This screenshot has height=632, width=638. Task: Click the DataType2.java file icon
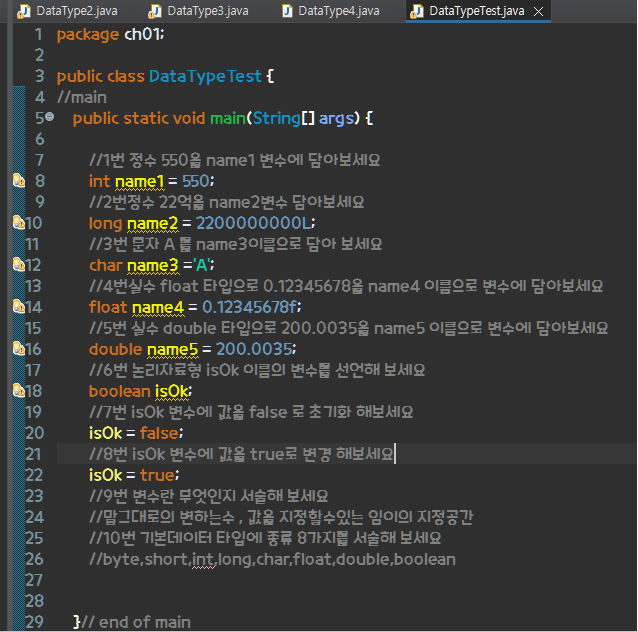[24, 11]
